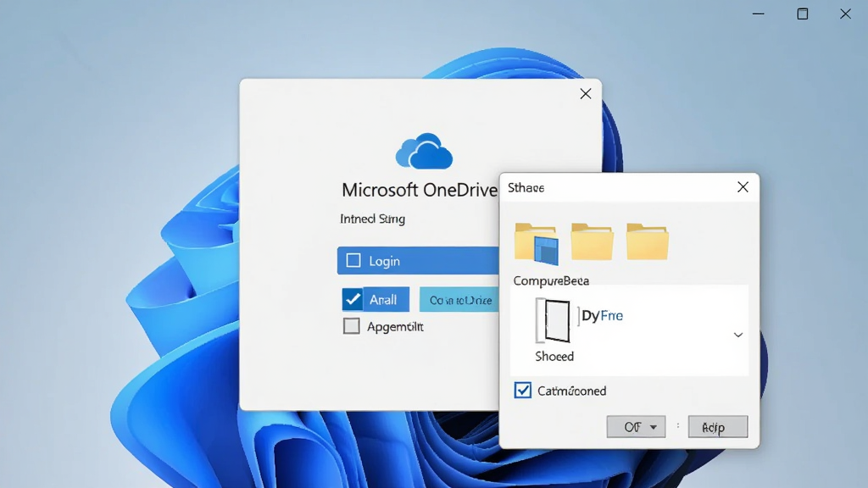Viewport: 868px width, 488px height.
Task: Expand the DyFne chevron dropdown
Action: click(738, 335)
